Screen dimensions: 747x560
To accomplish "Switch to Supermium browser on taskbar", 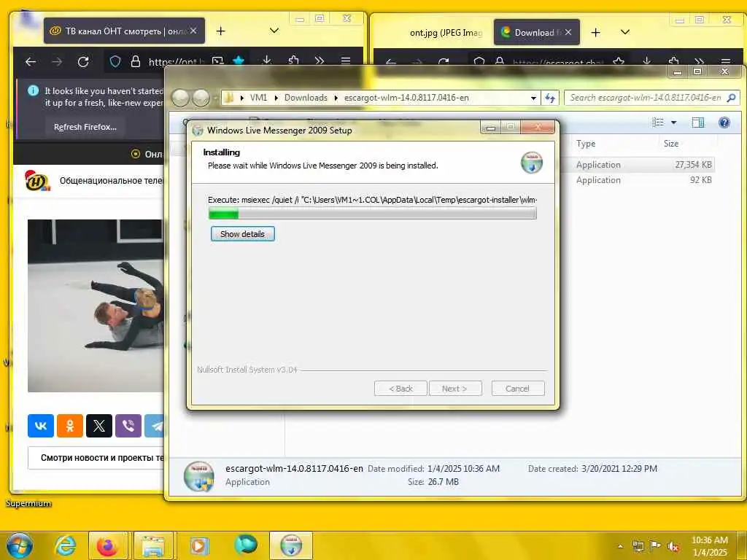I will (x=246, y=545).
